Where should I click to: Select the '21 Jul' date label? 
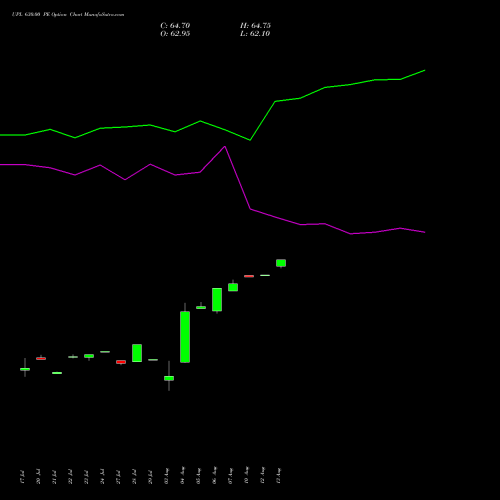(x=54, y=477)
